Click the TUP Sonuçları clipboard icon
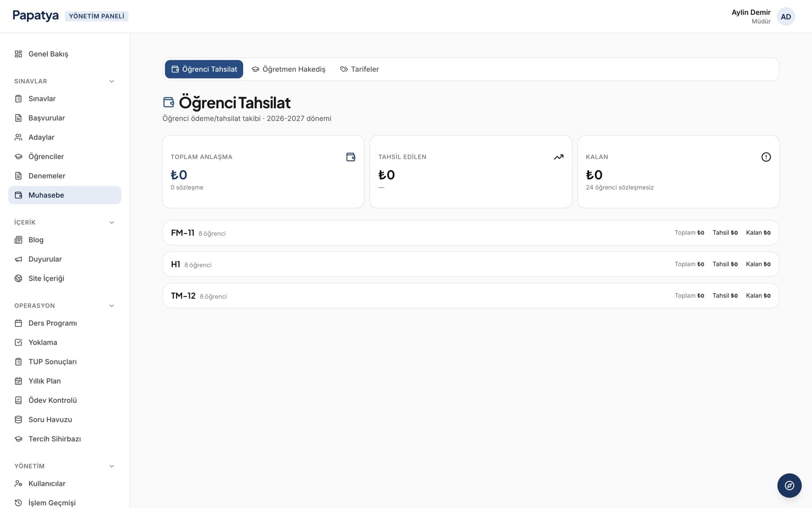This screenshot has width=812, height=508. pos(18,362)
